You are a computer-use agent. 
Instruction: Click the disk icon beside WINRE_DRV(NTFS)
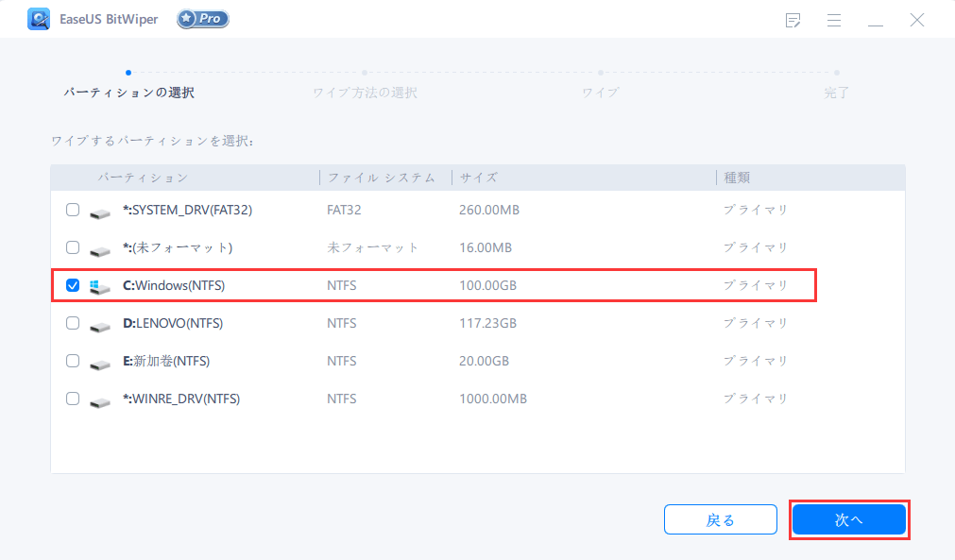[99, 399]
